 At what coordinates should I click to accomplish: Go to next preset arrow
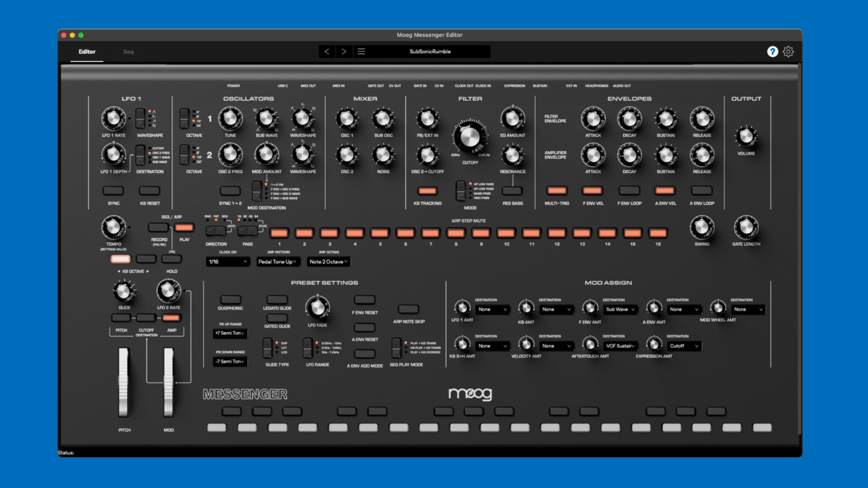coord(344,52)
